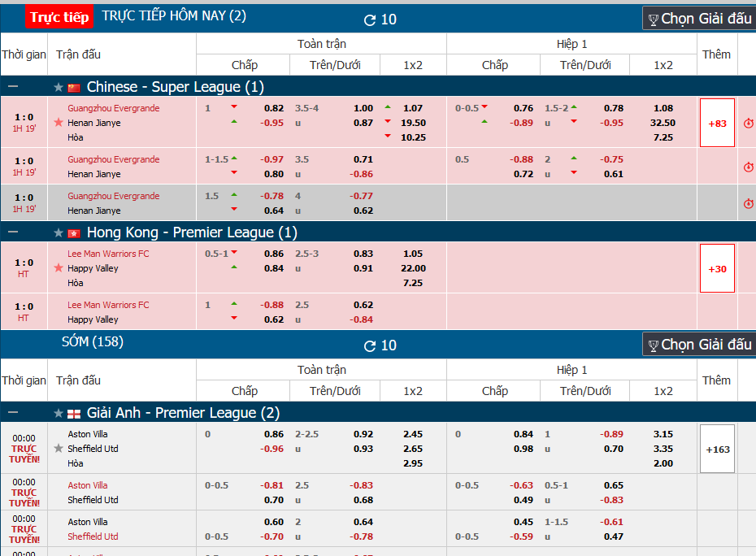
Task: Click Hong Kong - Premier League (1) title
Action: (x=192, y=233)
